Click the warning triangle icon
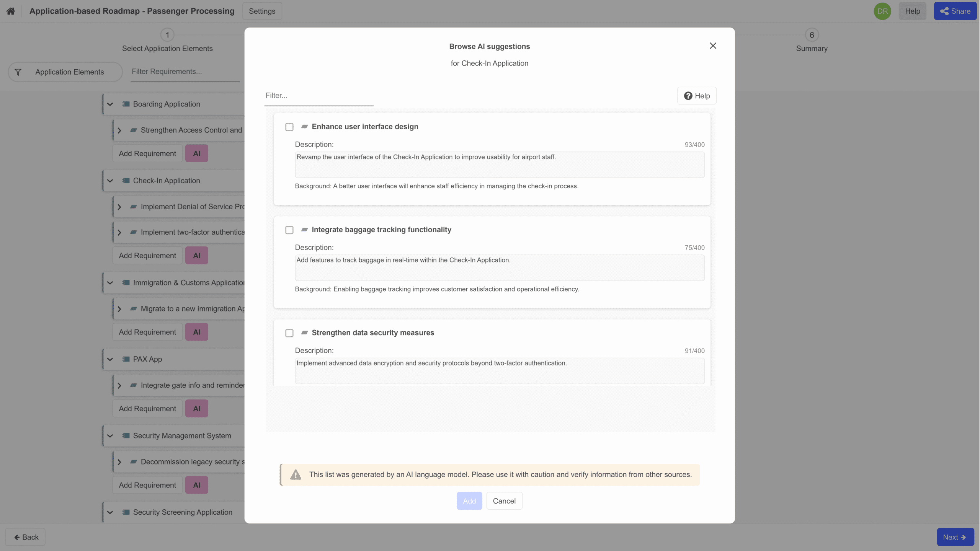 click(296, 475)
